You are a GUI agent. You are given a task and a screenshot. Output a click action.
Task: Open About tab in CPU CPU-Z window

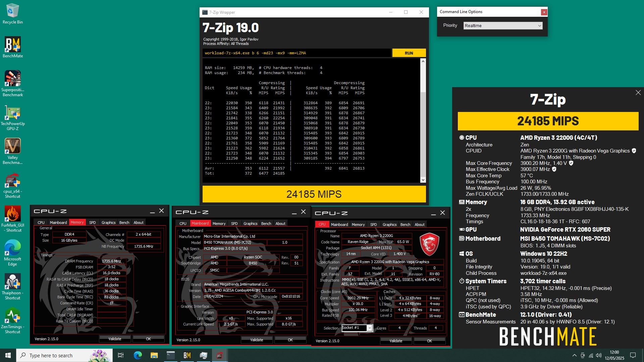pyautogui.click(x=419, y=225)
